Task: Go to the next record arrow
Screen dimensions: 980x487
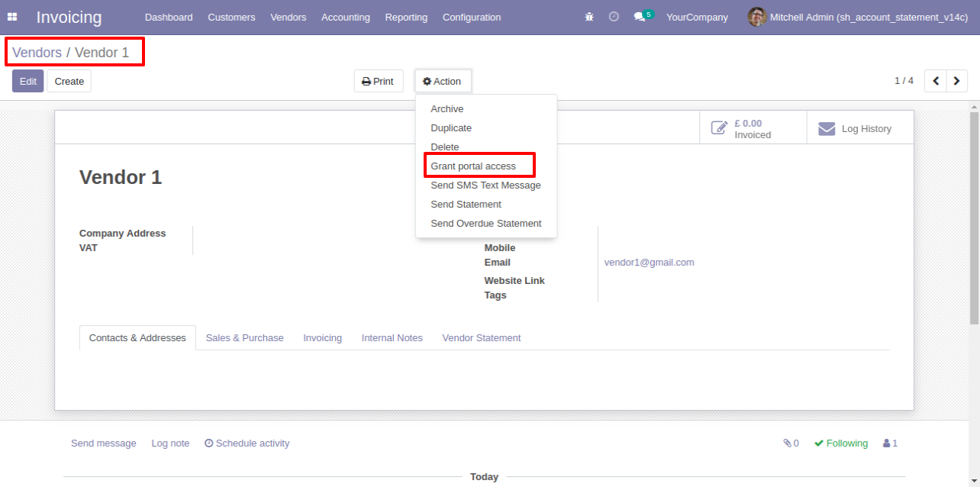Action: [x=957, y=81]
